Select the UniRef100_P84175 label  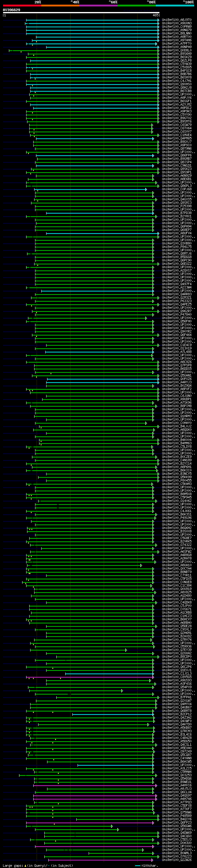pos(177,247)
